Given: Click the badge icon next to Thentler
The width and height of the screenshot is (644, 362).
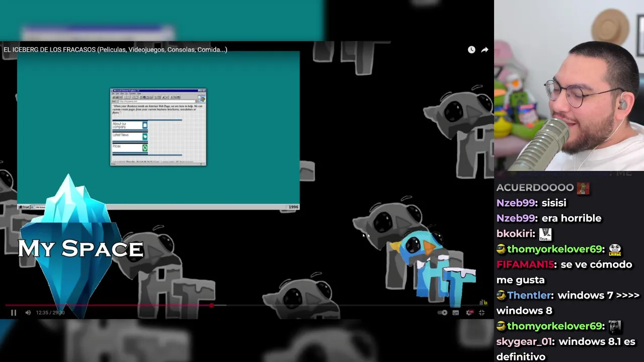Looking at the screenshot, I should pyautogui.click(x=501, y=295).
